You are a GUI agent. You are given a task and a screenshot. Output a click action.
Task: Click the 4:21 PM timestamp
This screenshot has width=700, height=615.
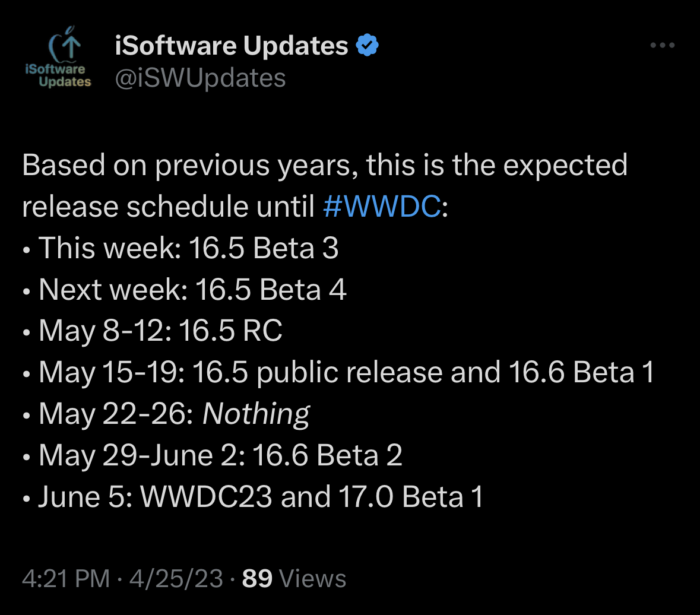(x=65, y=578)
